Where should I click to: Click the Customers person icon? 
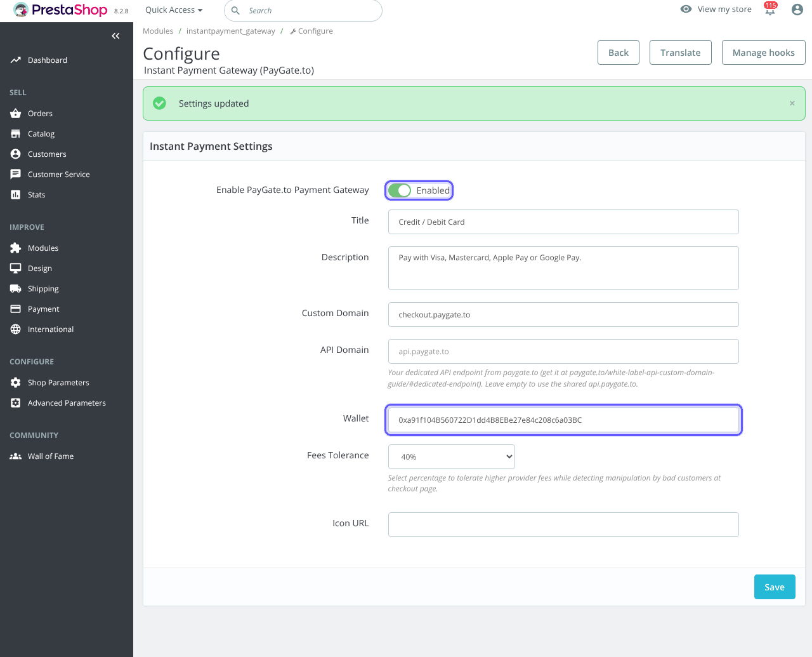(x=16, y=154)
